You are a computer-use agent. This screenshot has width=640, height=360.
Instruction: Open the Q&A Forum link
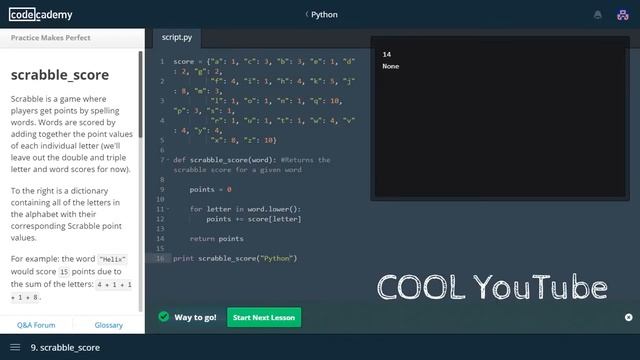[x=36, y=325]
